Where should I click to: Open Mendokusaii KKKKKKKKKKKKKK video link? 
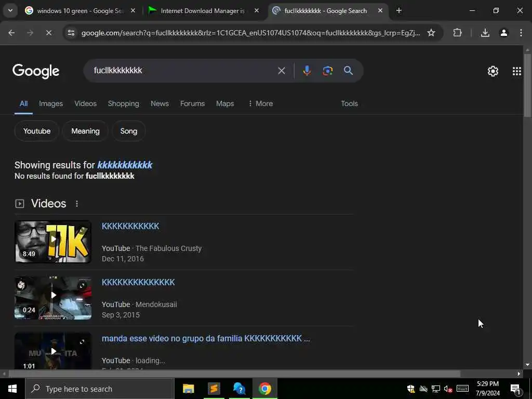click(138, 282)
